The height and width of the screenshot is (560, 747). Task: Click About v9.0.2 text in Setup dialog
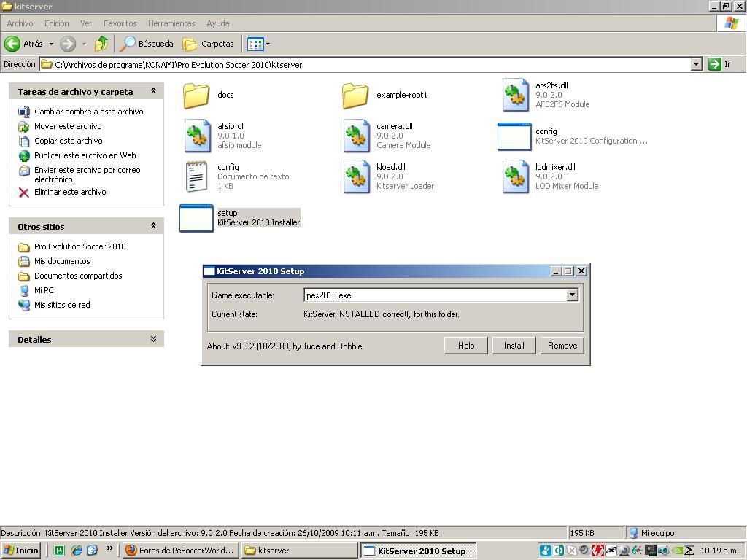click(285, 346)
